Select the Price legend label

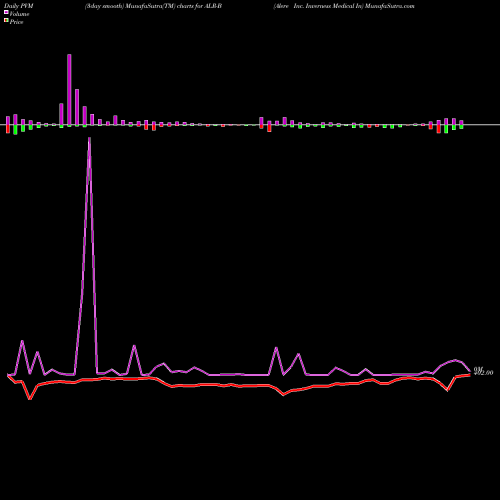pyautogui.click(x=16, y=22)
